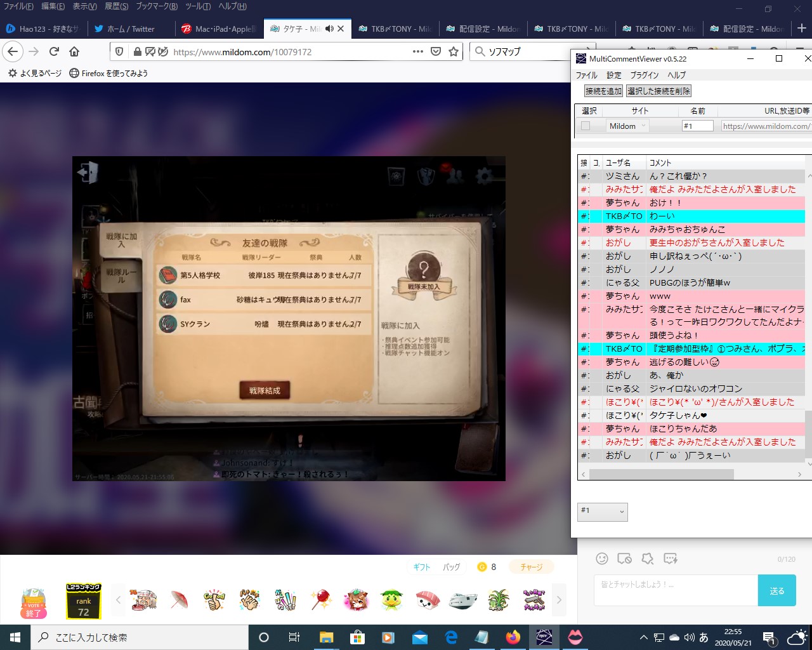Send the green kappa character gift
The height and width of the screenshot is (650, 812).
click(392, 599)
